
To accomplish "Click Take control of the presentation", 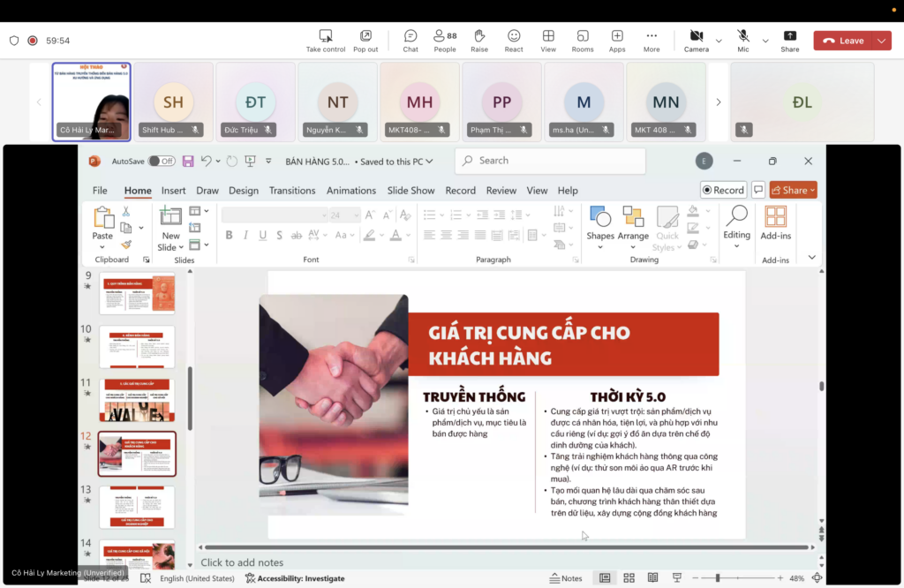I will (x=326, y=40).
